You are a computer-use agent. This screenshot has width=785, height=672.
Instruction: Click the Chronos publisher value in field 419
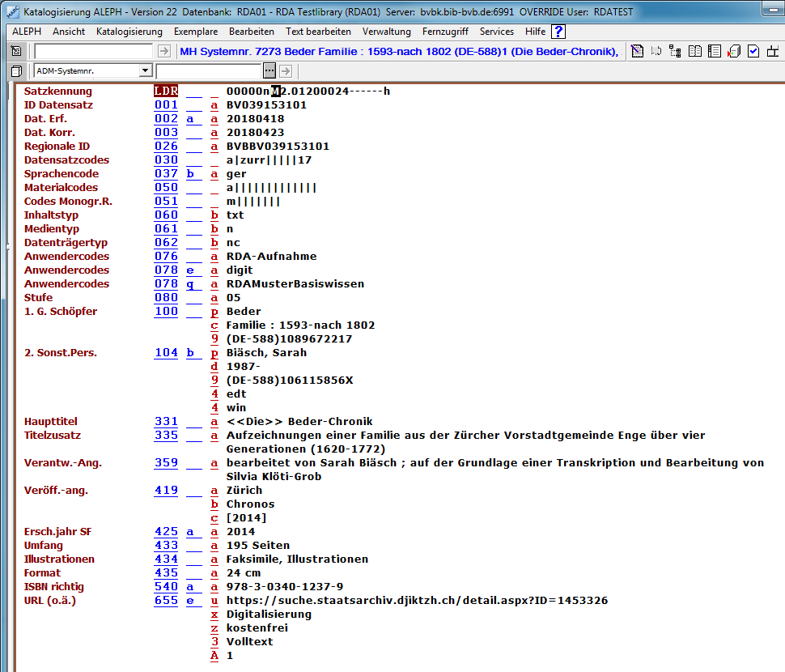tap(250, 504)
